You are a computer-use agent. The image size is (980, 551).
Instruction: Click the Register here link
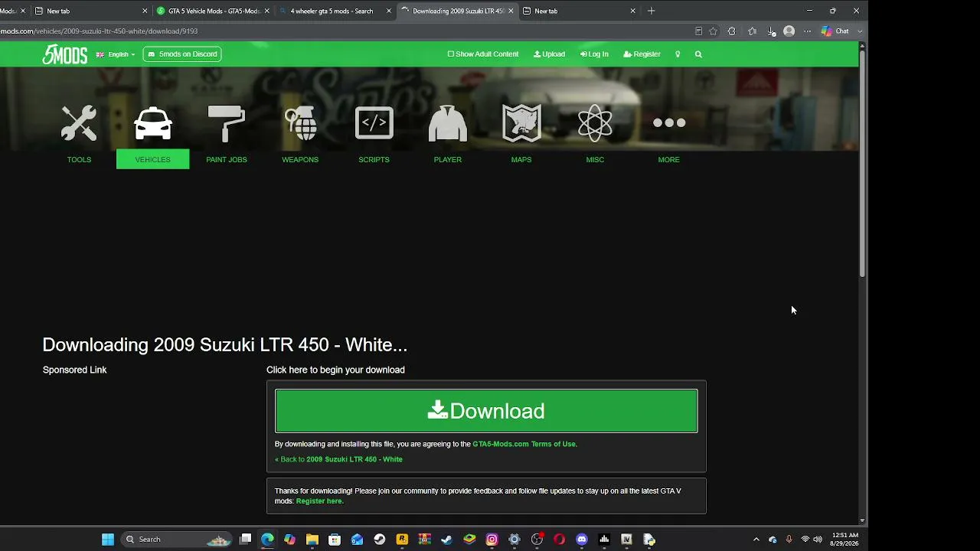tap(319, 501)
